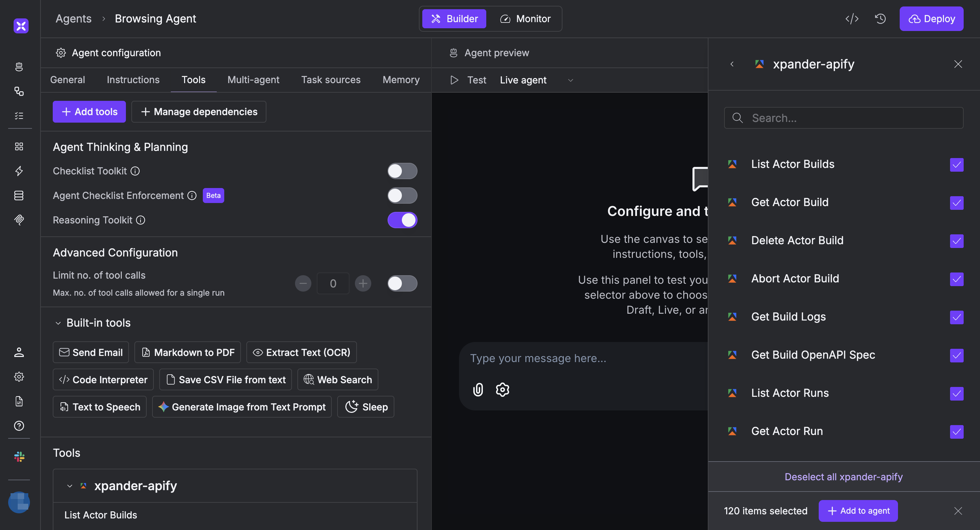The image size is (980, 530).
Task: Open version history clock icon
Action: (x=880, y=19)
